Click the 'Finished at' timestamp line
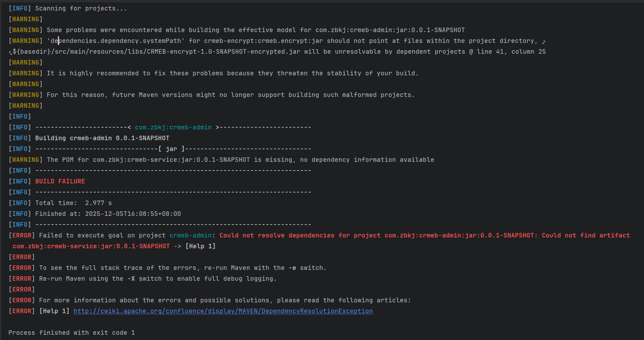644x340 pixels. coord(108,214)
